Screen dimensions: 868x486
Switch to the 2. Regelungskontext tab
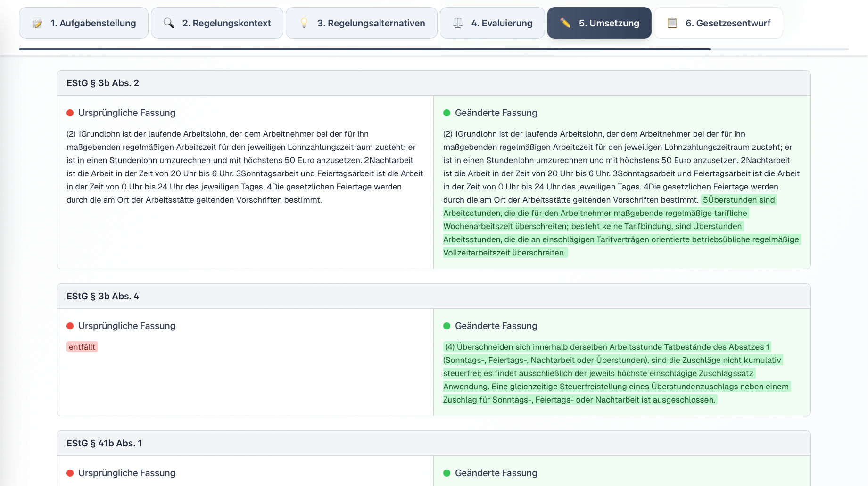(217, 23)
